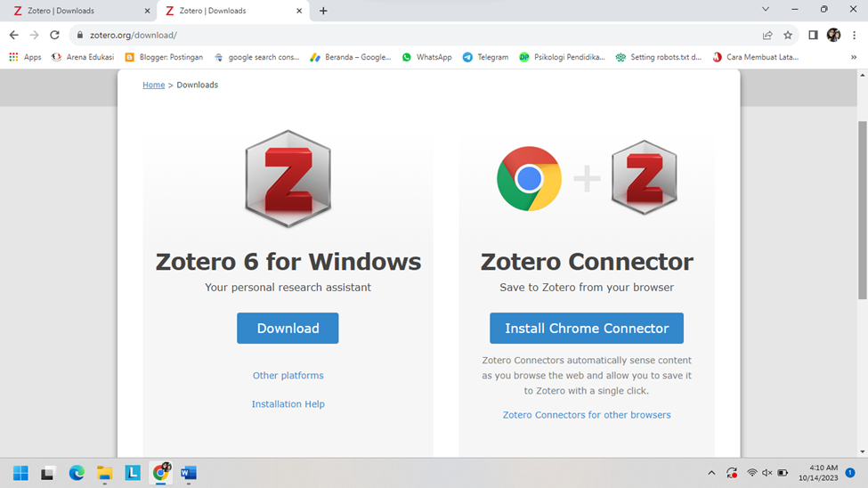Click the small Zotero logo beside Chrome
The width and height of the screenshot is (868, 488).
[x=645, y=177]
